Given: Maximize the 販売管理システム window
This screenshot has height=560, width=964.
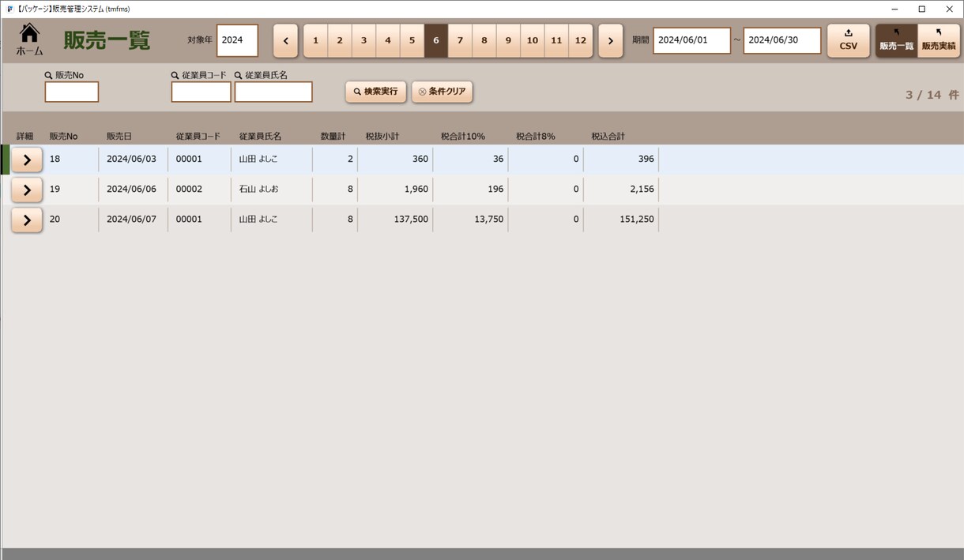Looking at the screenshot, I should 921,9.
